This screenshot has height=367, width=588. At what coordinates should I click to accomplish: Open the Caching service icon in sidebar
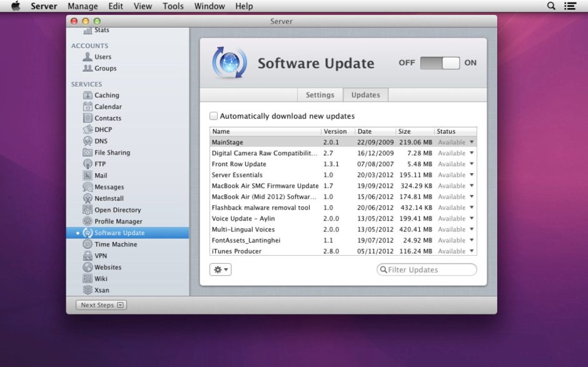tap(88, 95)
